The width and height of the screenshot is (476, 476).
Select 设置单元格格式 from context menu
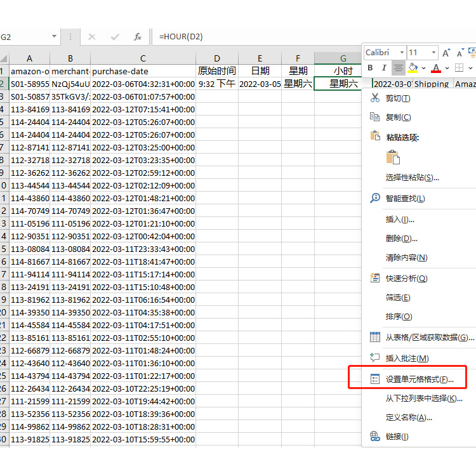(419, 380)
